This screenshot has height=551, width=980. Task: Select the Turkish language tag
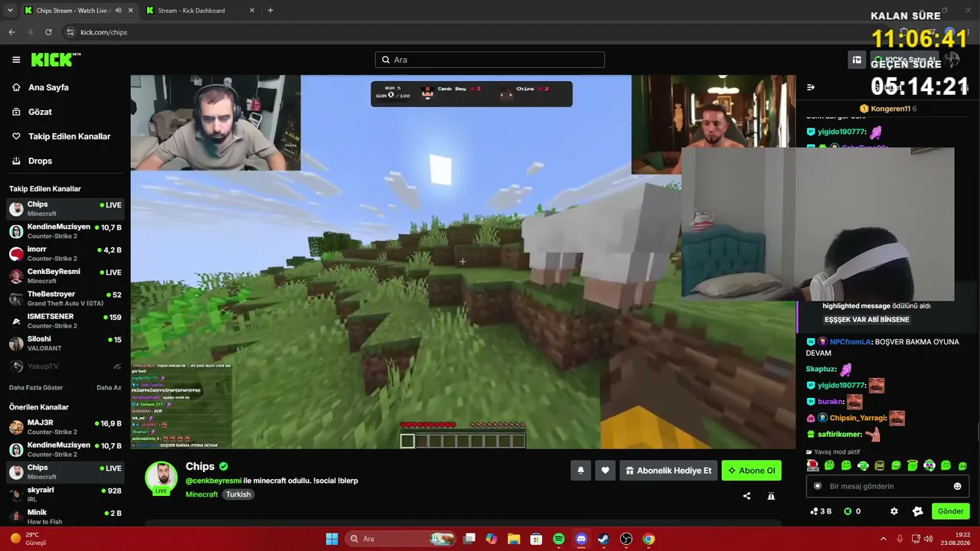pyautogui.click(x=238, y=494)
